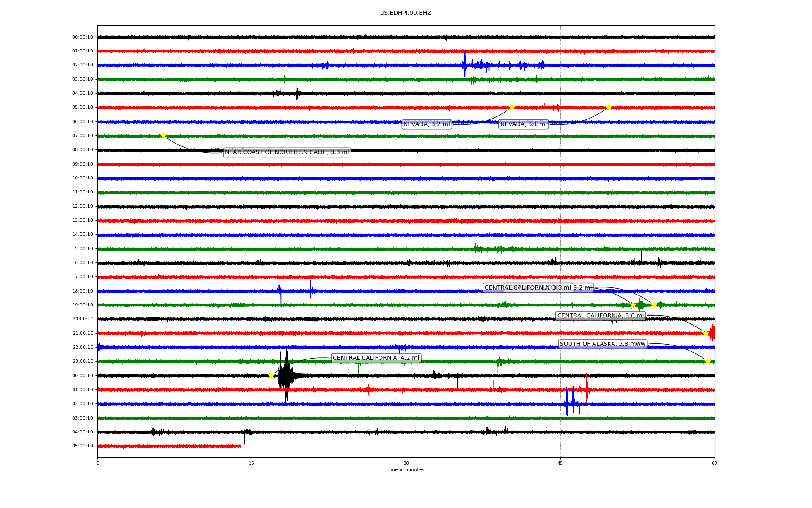This screenshot has width=812, height=508.
Task: Click star on the 07:00:10 green trace
Action: point(163,135)
